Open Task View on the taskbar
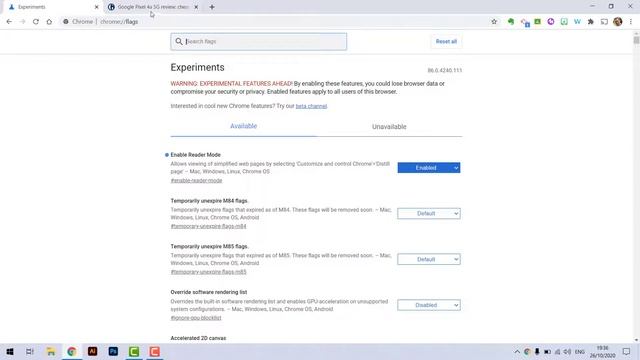 point(30,351)
